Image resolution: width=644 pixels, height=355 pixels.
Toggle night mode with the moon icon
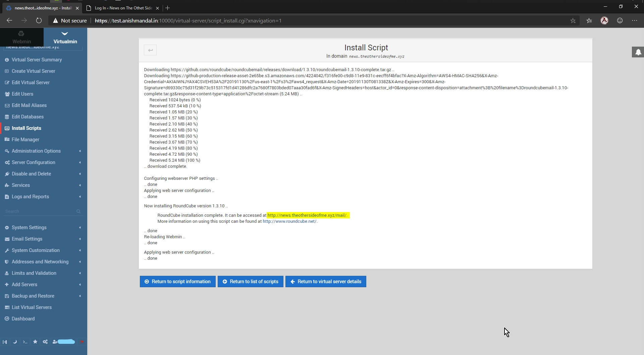tap(15, 342)
